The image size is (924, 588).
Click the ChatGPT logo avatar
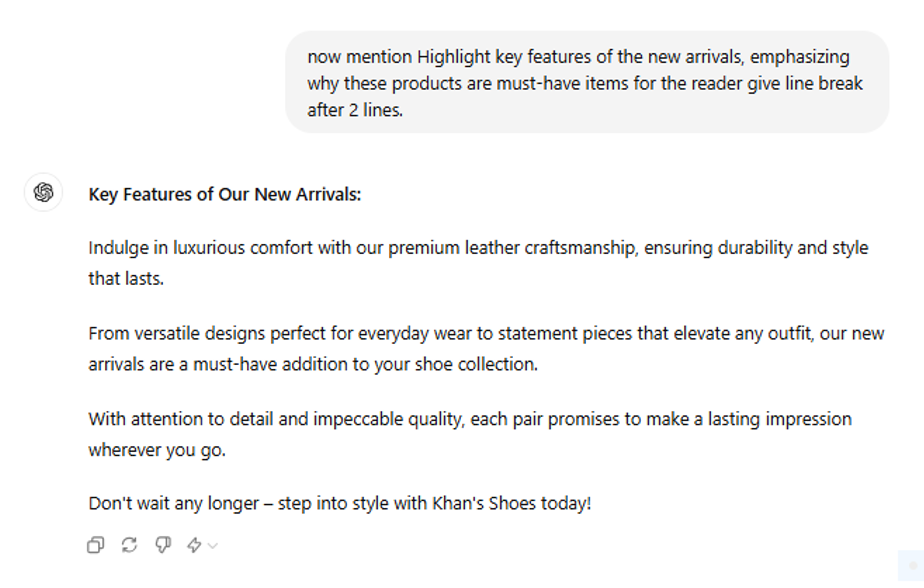pyautogui.click(x=43, y=192)
